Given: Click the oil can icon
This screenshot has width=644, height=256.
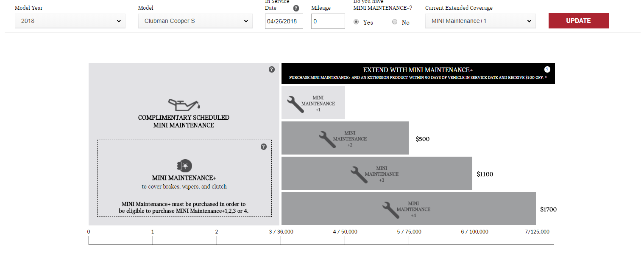Looking at the screenshot, I should tap(184, 104).
